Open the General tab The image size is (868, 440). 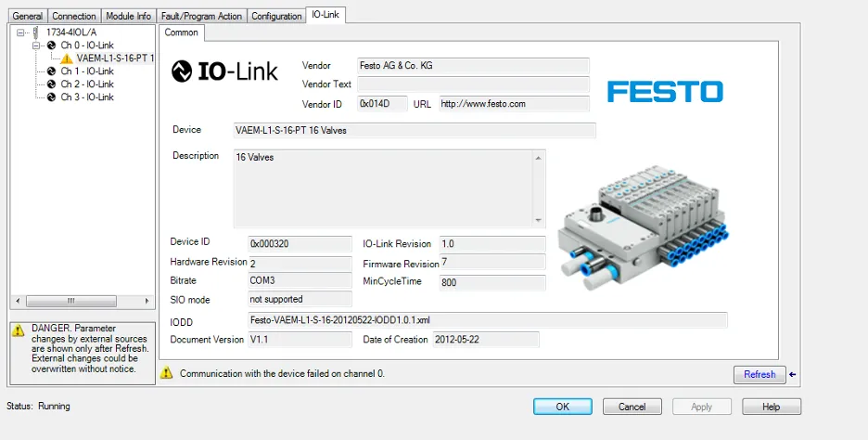pyautogui.click(x=28, y=16)
